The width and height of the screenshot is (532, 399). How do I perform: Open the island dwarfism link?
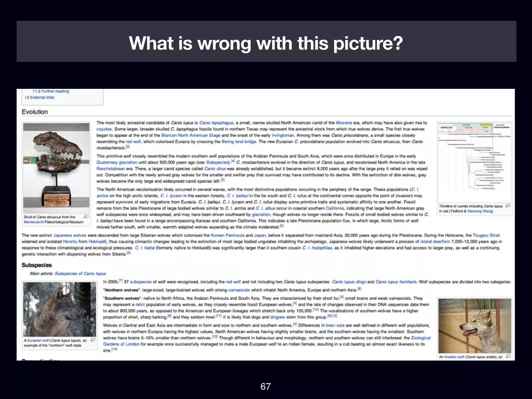tap(435, 242)
